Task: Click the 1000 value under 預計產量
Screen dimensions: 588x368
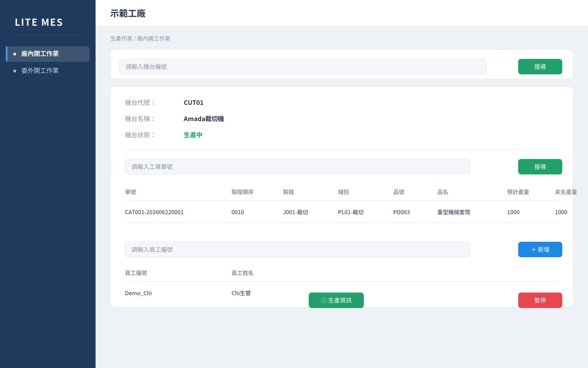Action: pyautogui.click(x=513, y=212)
